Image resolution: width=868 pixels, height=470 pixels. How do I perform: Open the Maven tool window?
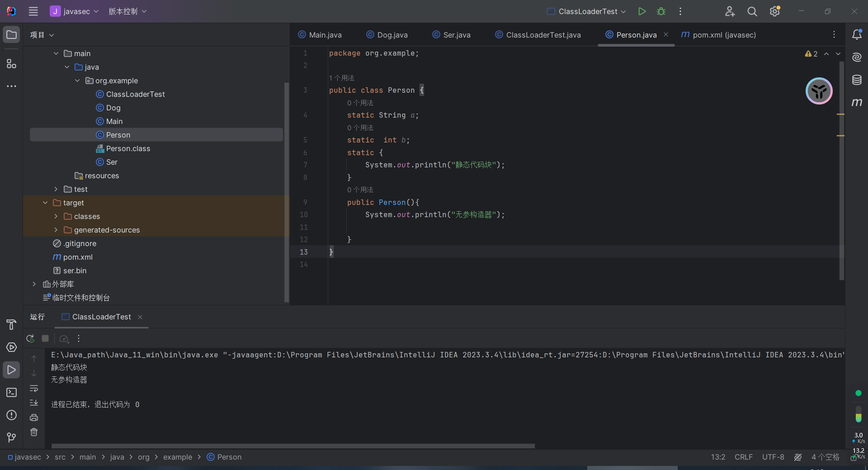tap(857, 103)
